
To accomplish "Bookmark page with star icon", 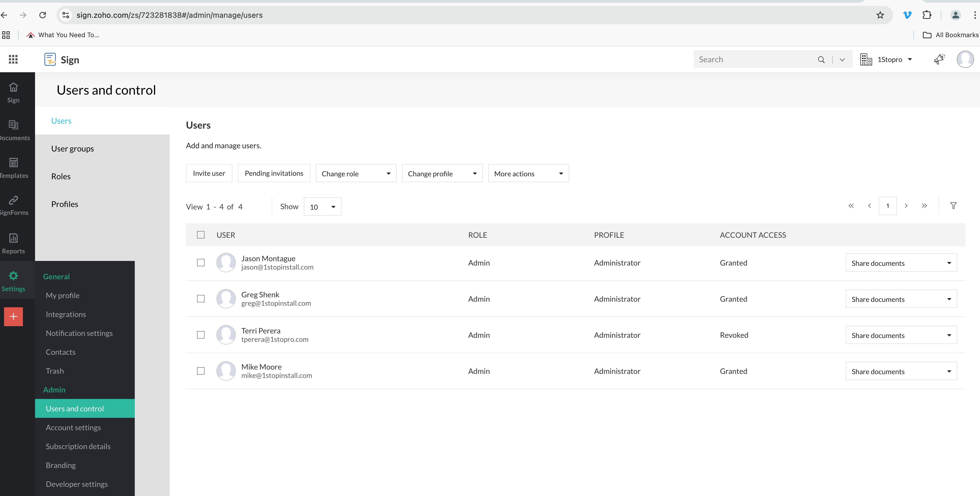I will pos(880,15).
